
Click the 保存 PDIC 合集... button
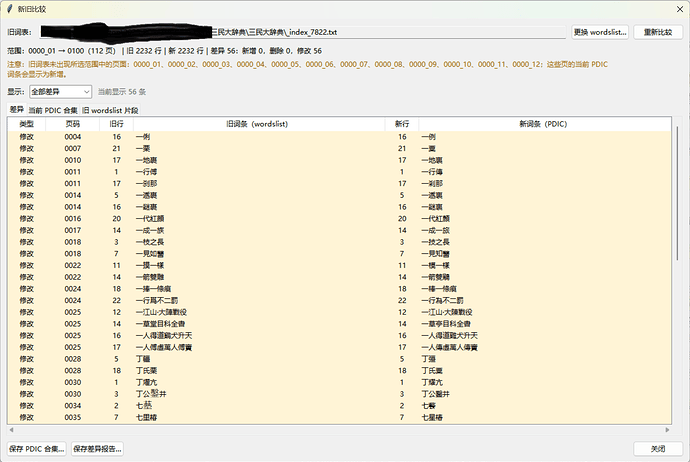(x=37, y=449)
